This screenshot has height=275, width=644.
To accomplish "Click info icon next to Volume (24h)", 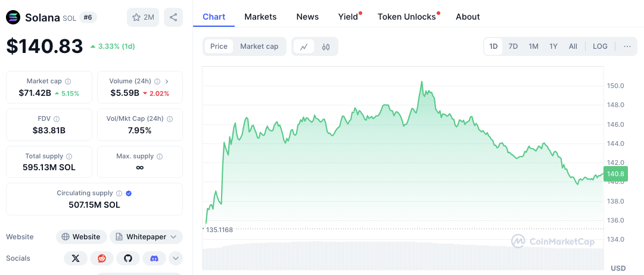I will [x=158, y=82].
